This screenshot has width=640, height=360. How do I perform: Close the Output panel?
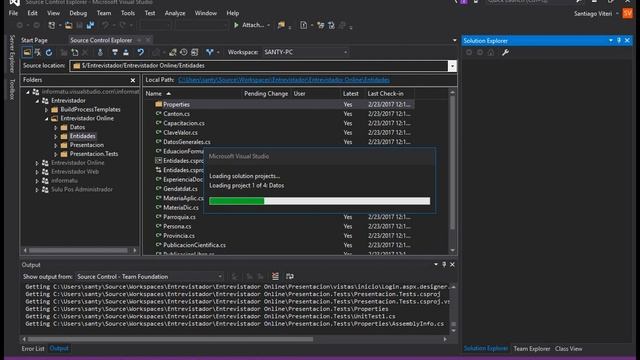click(x=452, y=264)
